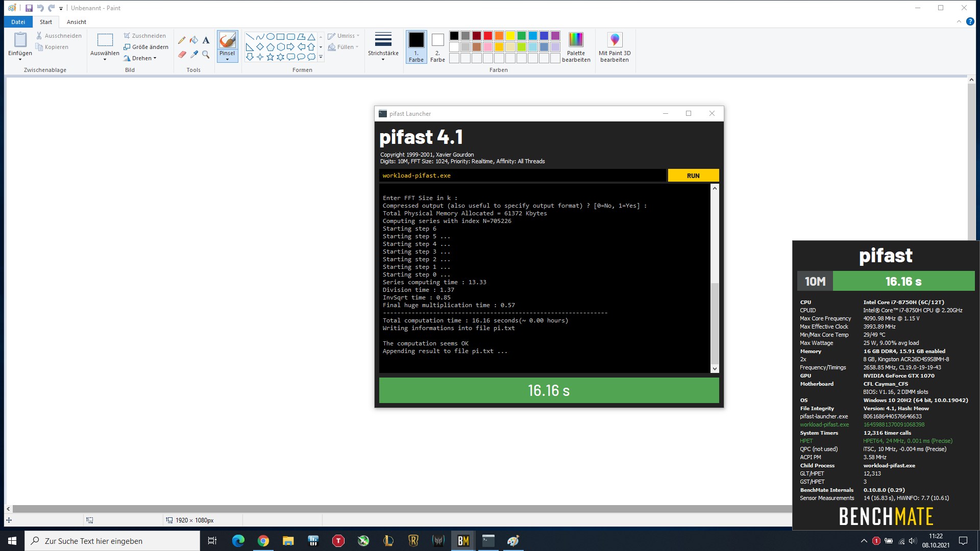Open Mit Paint 3D bearbeiten

[x=615, y=47]
